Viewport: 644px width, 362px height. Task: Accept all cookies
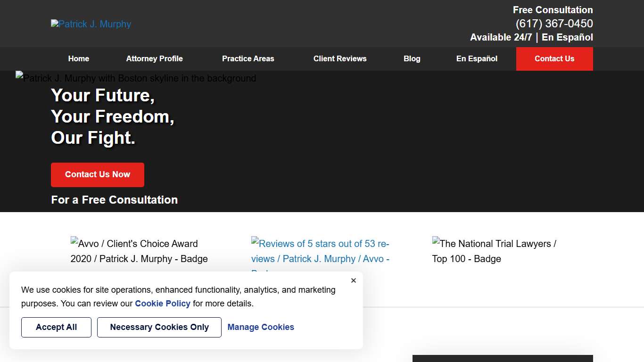[x=56, y=327]
